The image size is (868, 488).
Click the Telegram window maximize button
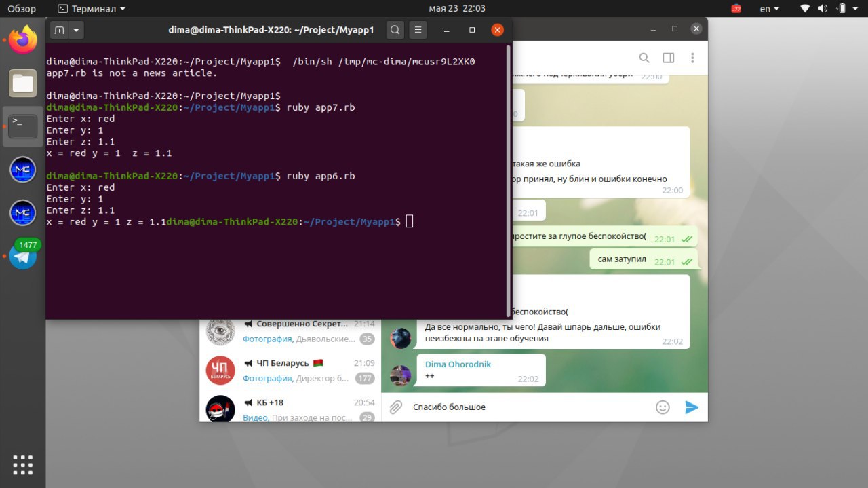coord(675,29)
